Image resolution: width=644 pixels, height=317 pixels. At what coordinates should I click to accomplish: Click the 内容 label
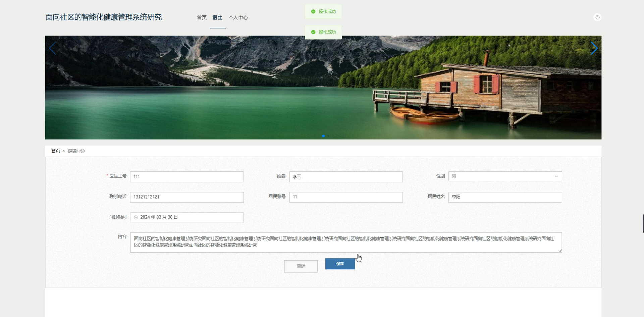tap(122, 236)
